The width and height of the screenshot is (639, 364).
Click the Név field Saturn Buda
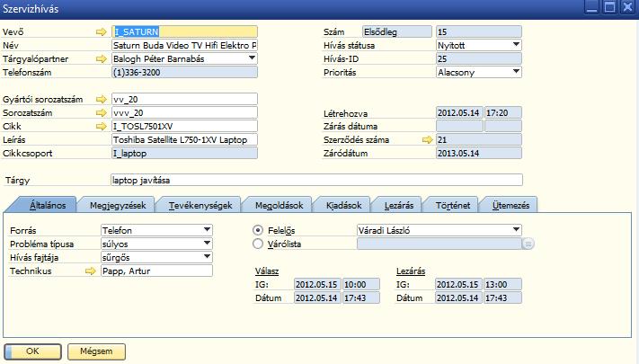point(184,45)
